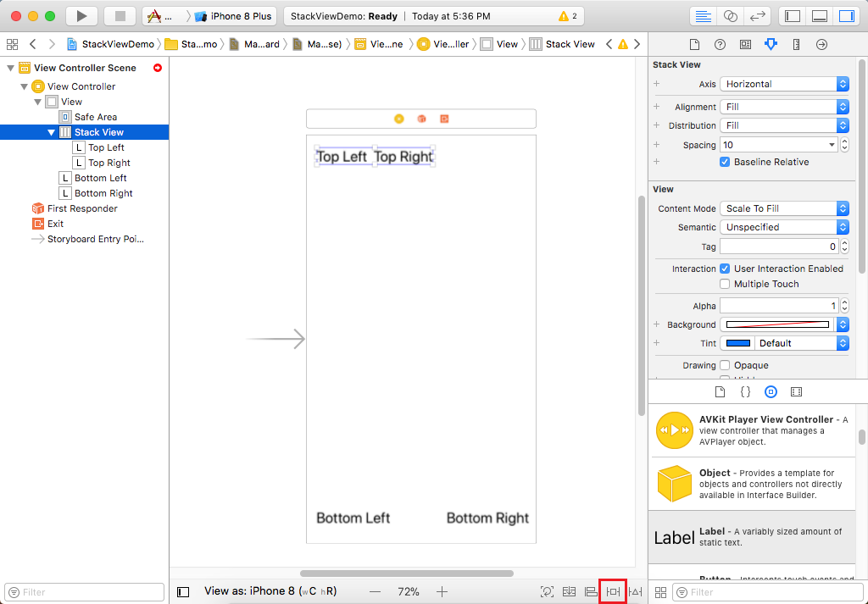
Task: Click the Tag input field
Action: click(779, 247)
